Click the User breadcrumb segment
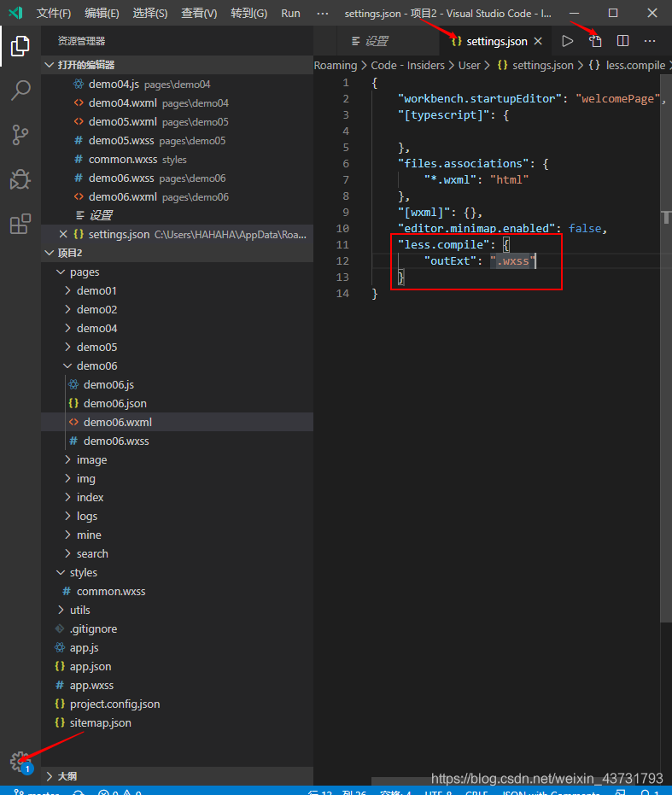Image resolution: width=672 pixels, height=795 pixels. coord(469,66)
